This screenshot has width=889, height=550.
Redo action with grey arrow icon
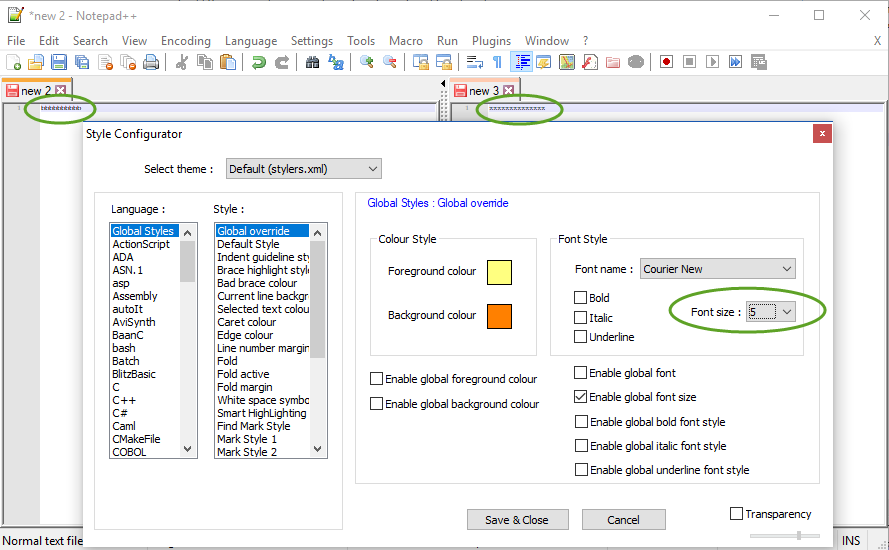pos(282,62)
